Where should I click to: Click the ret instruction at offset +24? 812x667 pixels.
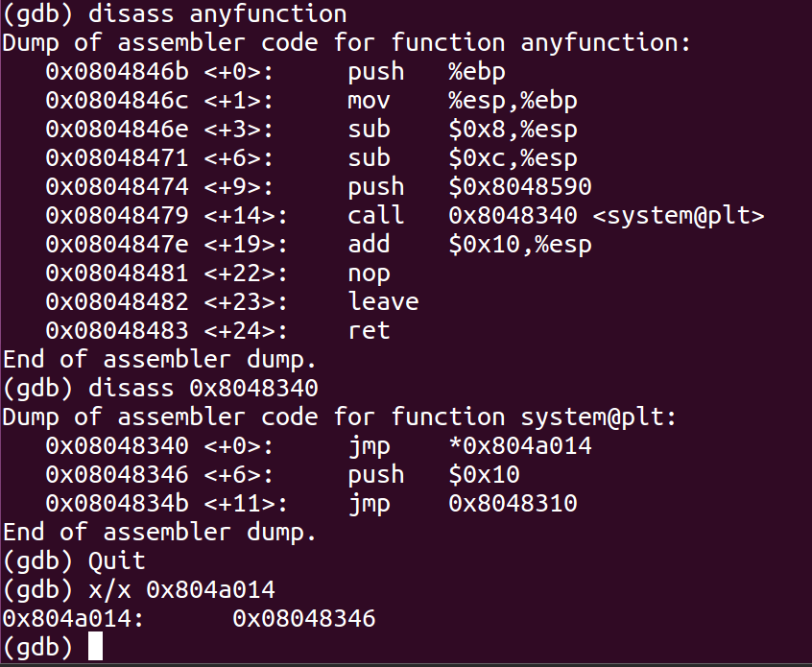tap(369, 330)
